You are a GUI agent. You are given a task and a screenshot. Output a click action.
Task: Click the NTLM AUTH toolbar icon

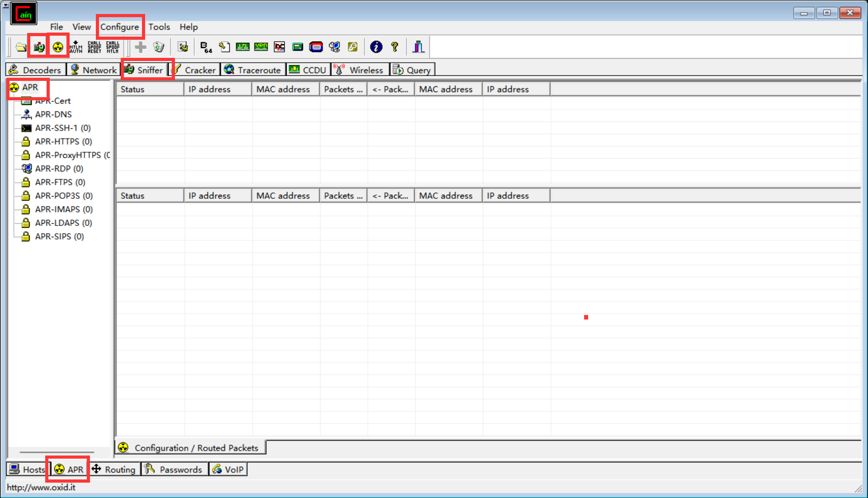click(x=76, y=47)
